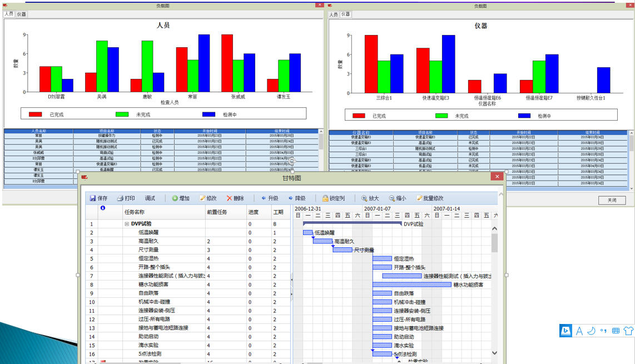This screenshot has height=364, width=635.
Task: Click the 降级 demote arrow icon
Action: tap(291, 198)
